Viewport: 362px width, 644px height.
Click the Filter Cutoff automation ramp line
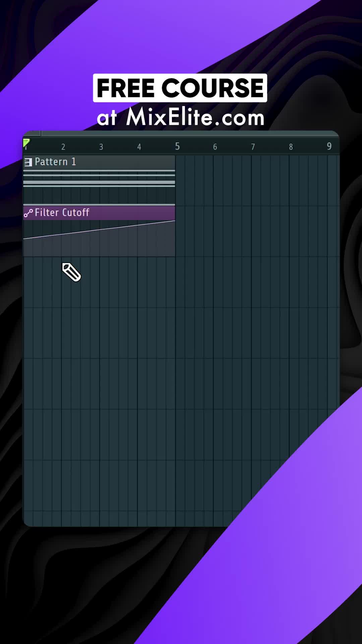point(99,229)
